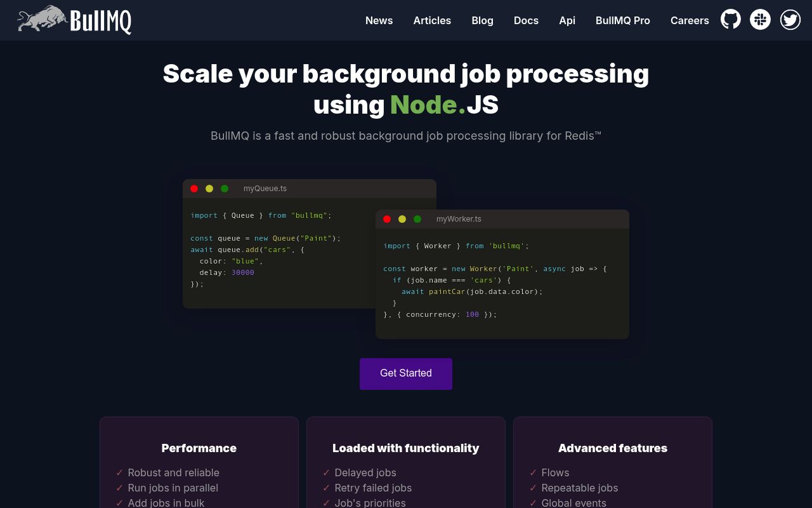This screenshot has height=508, width=812.
Task: Open the Api reference menu item
Action: [567, 20]
